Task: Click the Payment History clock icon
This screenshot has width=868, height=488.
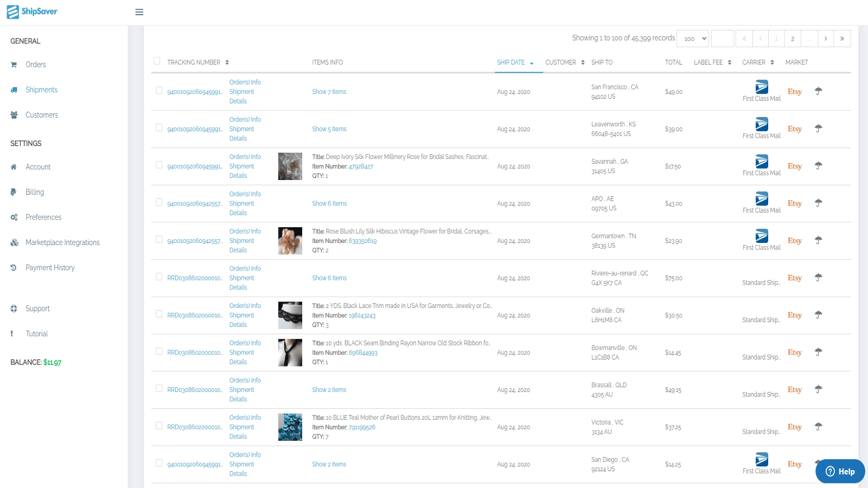Action: [x=14, y=267]
